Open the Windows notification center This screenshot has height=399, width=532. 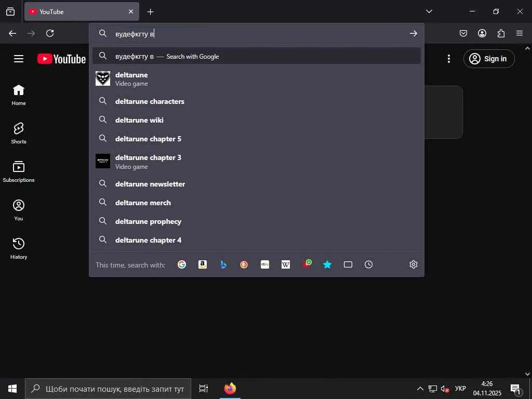coord(515,389)
